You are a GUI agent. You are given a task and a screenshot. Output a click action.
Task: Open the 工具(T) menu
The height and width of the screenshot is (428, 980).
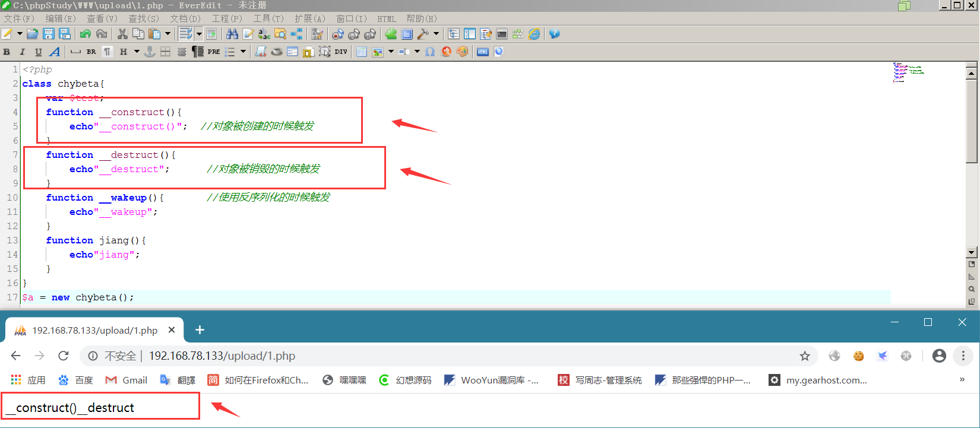pyautogui.click(x=269, y=18)
